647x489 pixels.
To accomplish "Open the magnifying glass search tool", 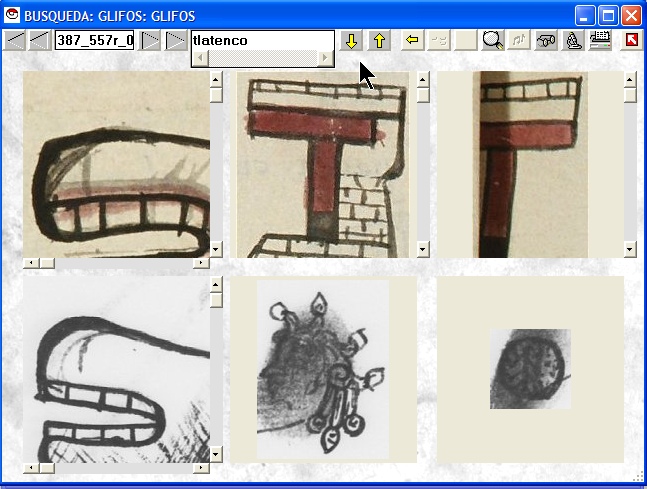I will [x=493, y=41].
